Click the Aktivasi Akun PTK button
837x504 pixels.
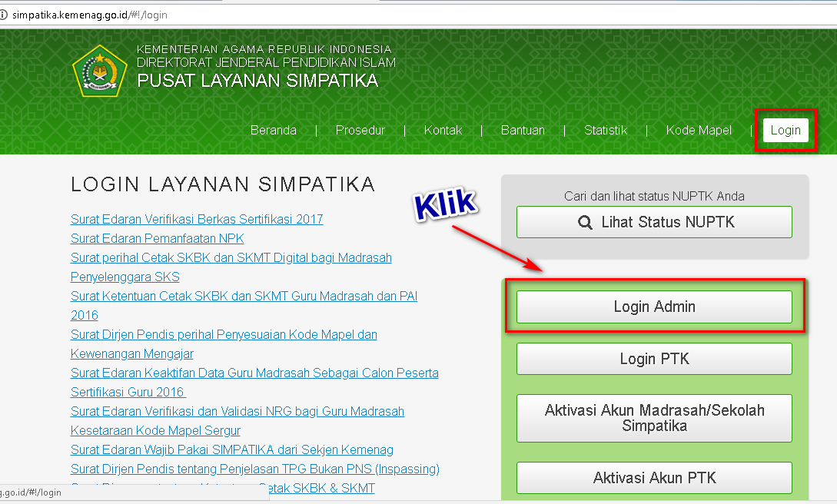(x=654, y=478)
